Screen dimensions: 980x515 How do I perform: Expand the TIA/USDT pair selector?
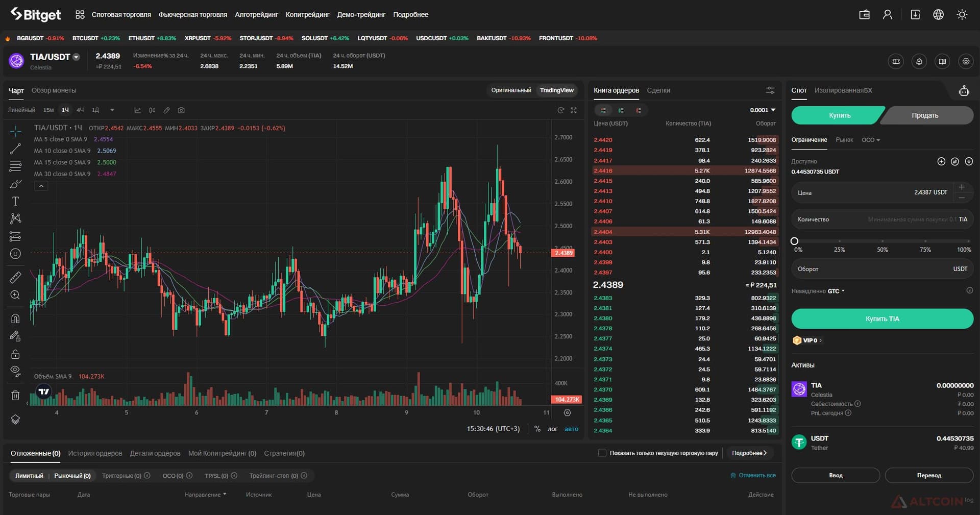(x=76, y=57)
